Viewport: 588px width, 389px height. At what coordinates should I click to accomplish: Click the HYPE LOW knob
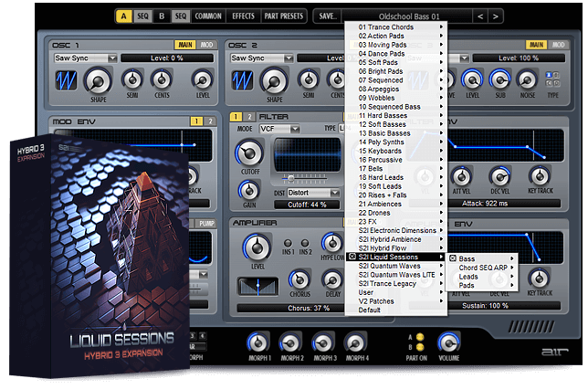pyautogui.click(x=332, y=243)
